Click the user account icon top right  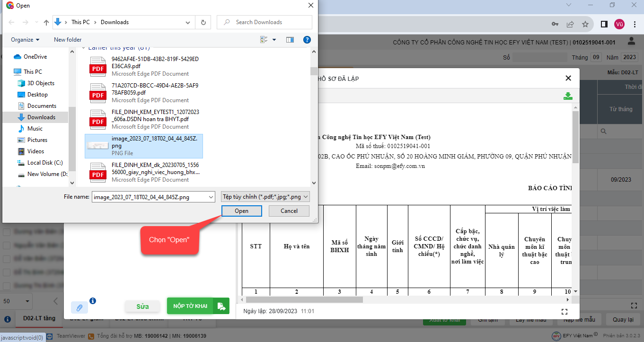click(x=631, y=42)
